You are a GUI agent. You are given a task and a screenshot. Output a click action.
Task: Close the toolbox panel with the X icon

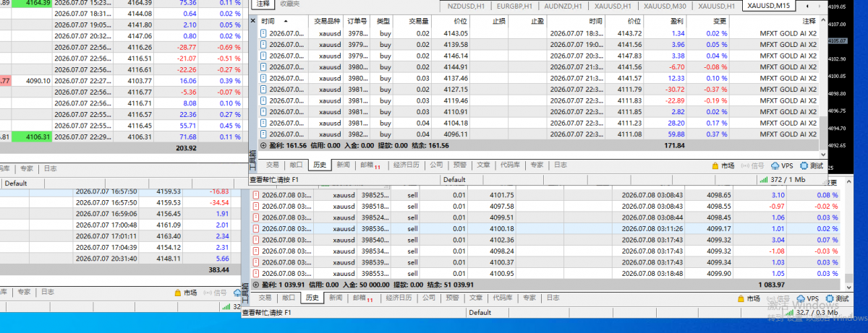coord(252,21)
